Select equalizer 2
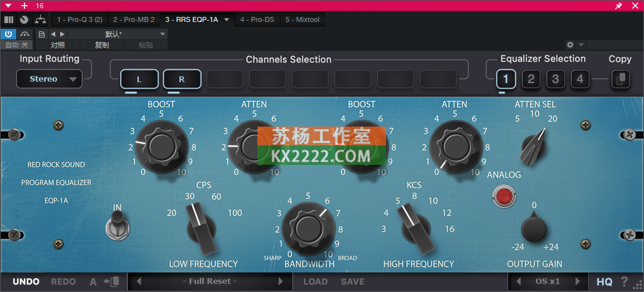 531,79
